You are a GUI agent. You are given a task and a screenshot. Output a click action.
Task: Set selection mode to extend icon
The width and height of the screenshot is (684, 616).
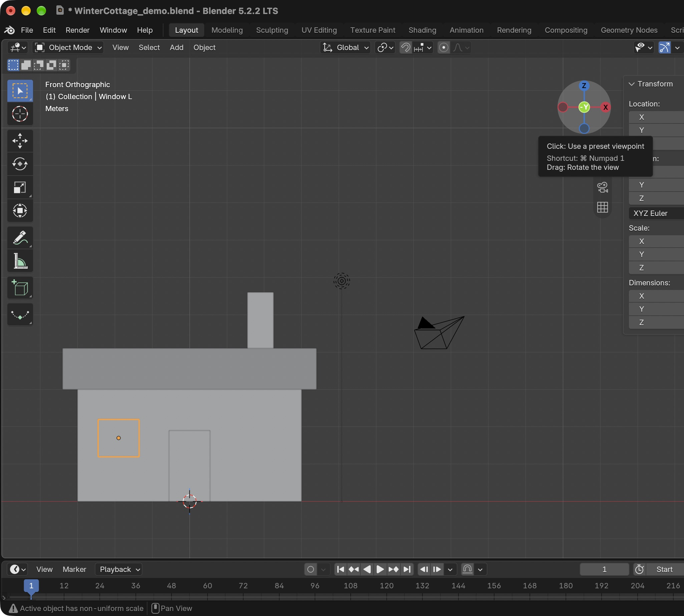(x=26, y=65)
